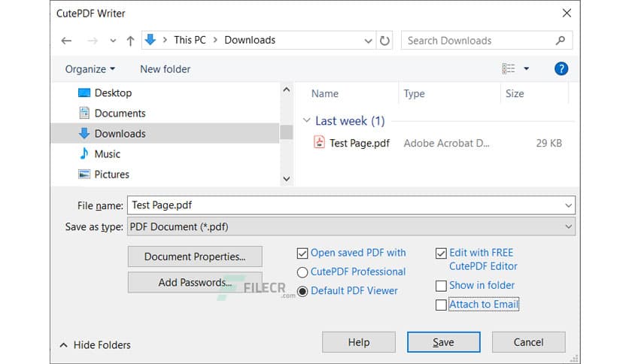Refresh the Downloads folder view

[384, 41]
